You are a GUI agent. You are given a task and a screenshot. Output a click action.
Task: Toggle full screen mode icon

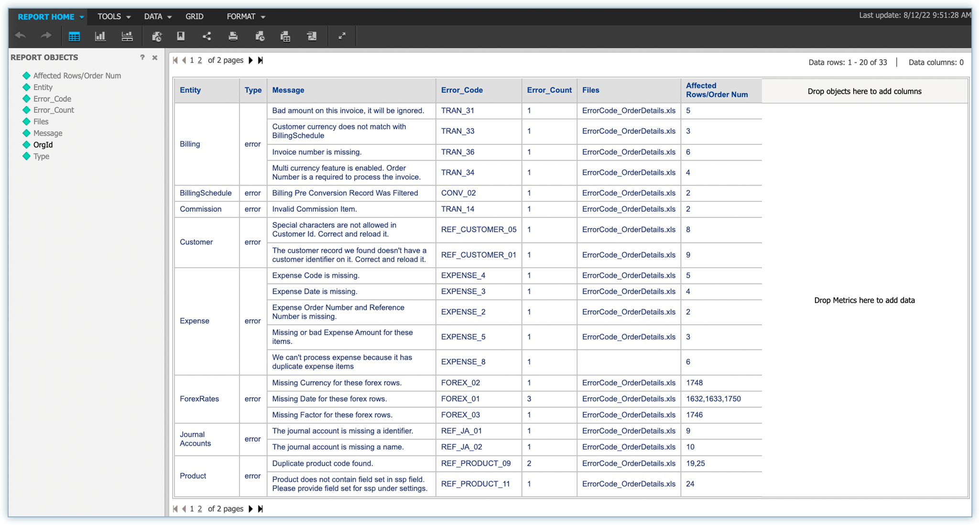[x=342, y=36]
